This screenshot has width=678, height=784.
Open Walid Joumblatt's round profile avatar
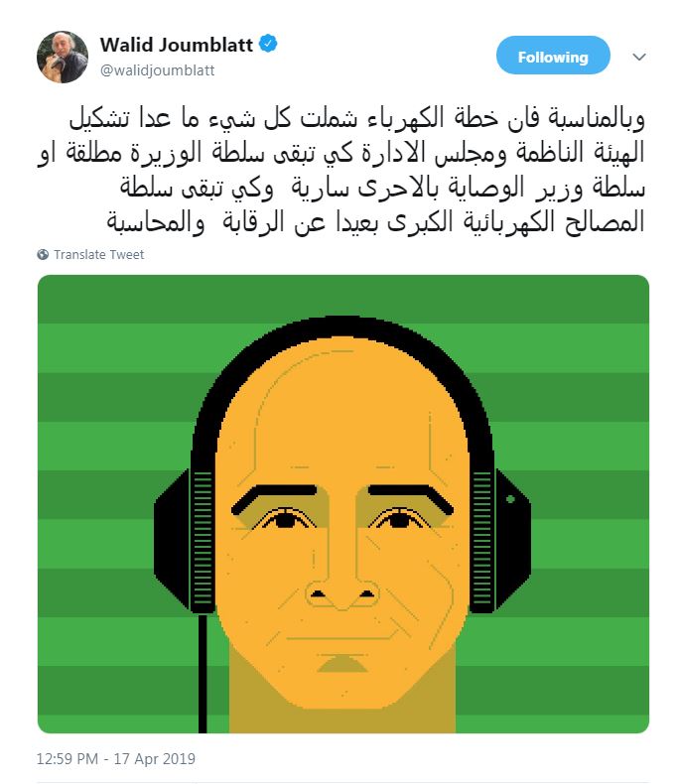tap(63, 57)
